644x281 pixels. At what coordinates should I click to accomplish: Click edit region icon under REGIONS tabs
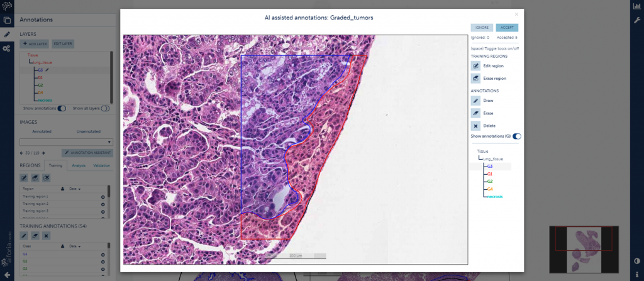click(x=24, y=178)
